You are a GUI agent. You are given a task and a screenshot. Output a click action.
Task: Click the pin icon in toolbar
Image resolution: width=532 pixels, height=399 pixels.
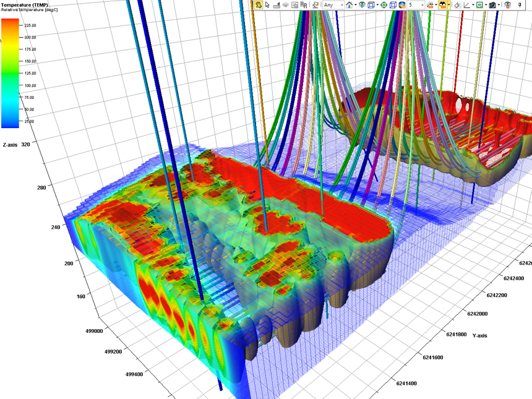pos(519,5)
